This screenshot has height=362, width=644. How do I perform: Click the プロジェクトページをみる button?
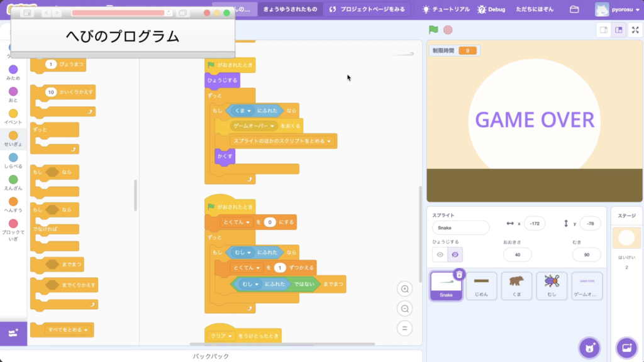367,9
